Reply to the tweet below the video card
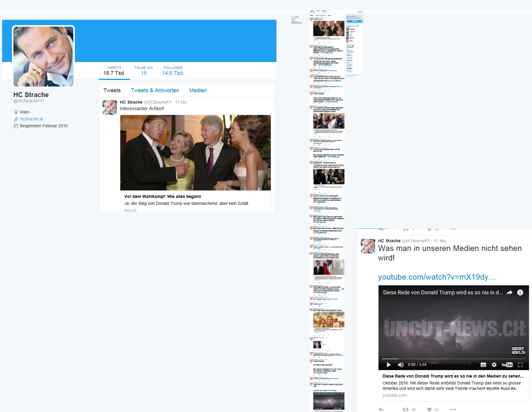532x412 pixels. tap(381, 409)
